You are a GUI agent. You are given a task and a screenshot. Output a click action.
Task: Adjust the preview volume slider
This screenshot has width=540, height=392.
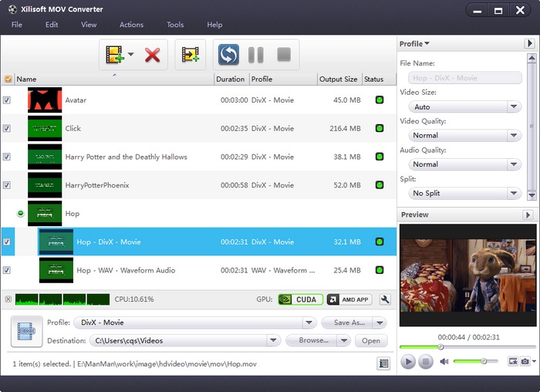[x=484, y=361]
